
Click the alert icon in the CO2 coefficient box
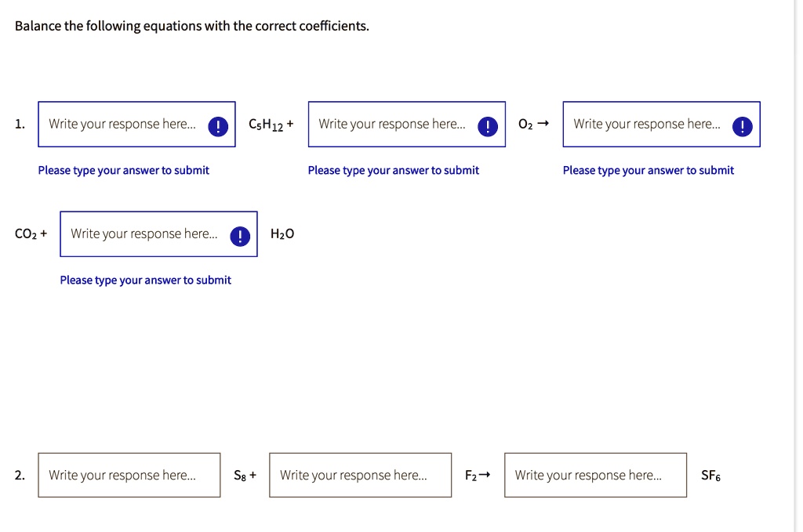pos(742,126)
